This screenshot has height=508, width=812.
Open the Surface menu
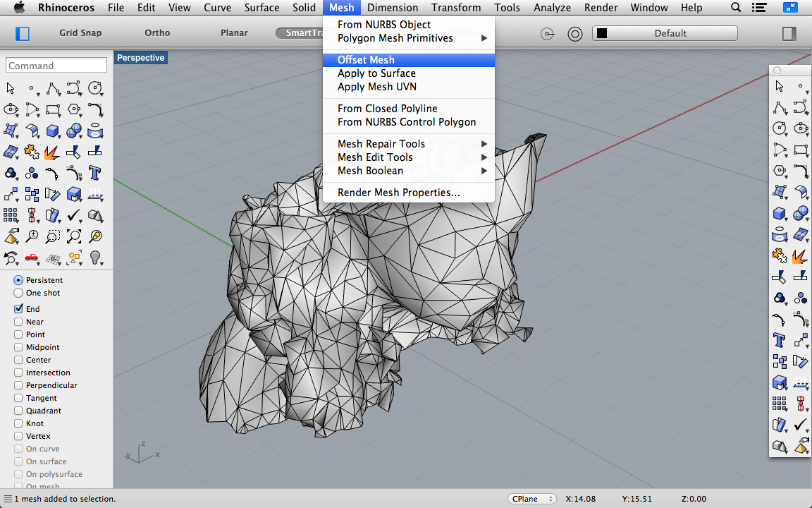[262, 7]
